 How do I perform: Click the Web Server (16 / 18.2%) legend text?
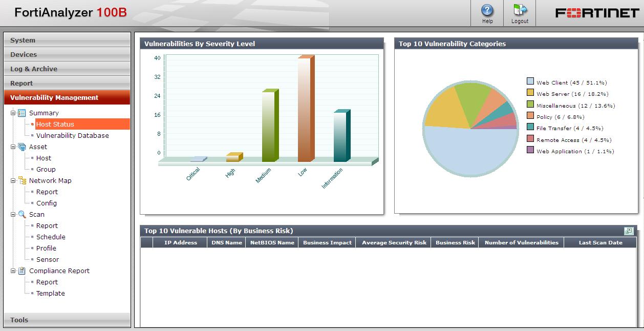(572, 94)
